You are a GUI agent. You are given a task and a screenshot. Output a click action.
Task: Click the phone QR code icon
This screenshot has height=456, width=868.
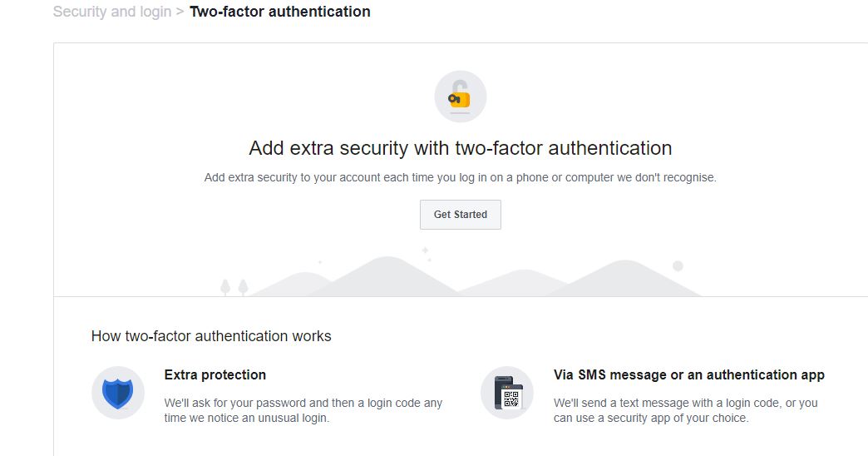pyautogui.click(x=507, y=392)
